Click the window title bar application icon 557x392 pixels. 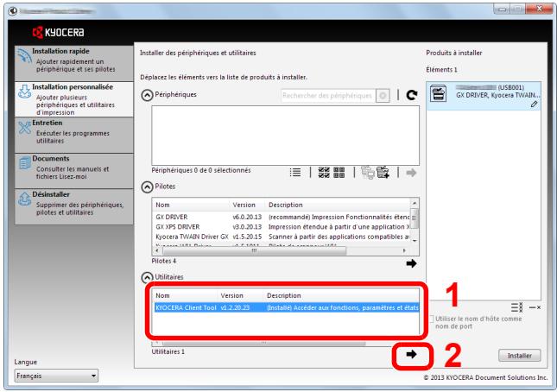(x=13, y=11)
